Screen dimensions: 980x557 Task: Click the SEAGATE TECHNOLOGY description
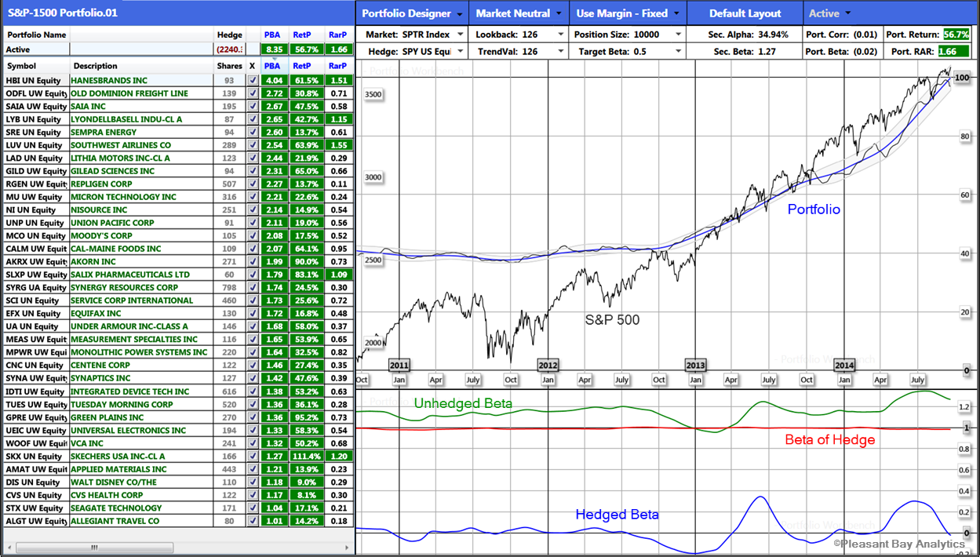141,508
